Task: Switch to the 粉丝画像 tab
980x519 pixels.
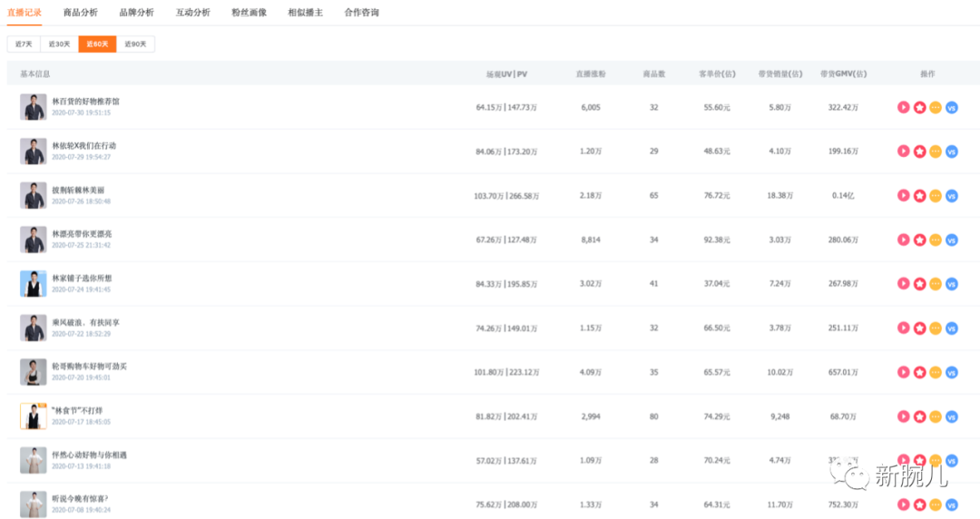Action: pyautogui.click(x=249, y=13)
